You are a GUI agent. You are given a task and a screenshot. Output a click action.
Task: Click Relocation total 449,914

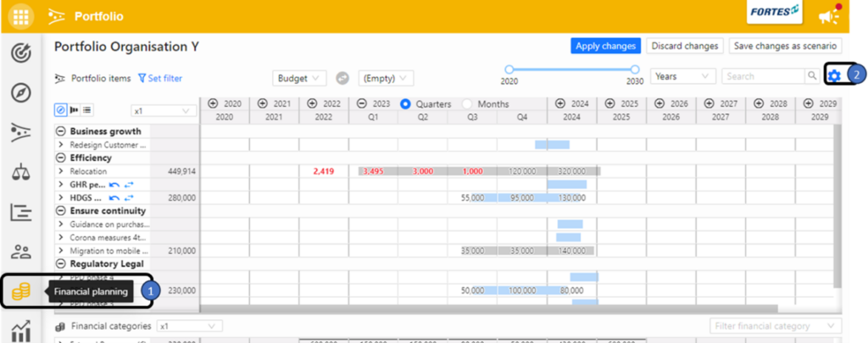pos(181,171)
